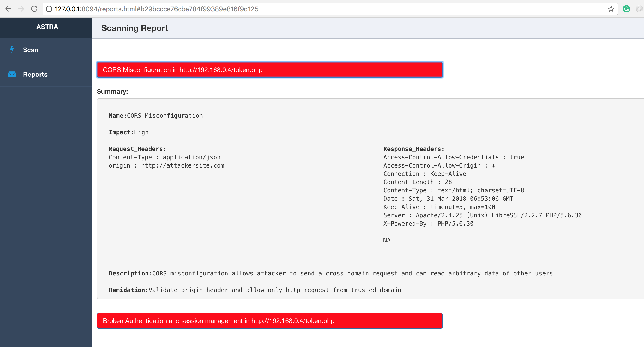Focus the browser address bar URL
Screen dimensions: 644x347
[156, 9]
